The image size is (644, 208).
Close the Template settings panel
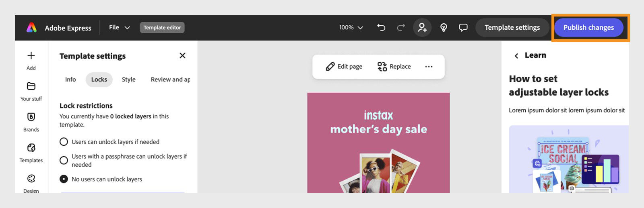[182, 55]
